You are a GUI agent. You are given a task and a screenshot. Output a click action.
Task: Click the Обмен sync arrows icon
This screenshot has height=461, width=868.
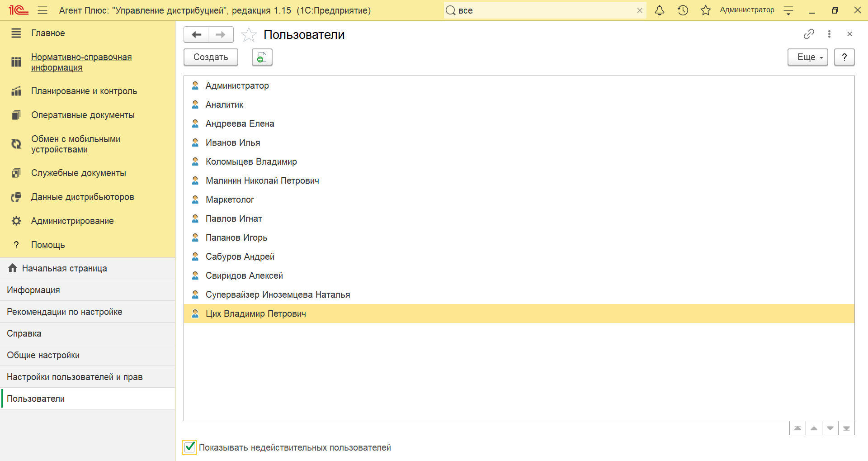[x=16, y=144]
